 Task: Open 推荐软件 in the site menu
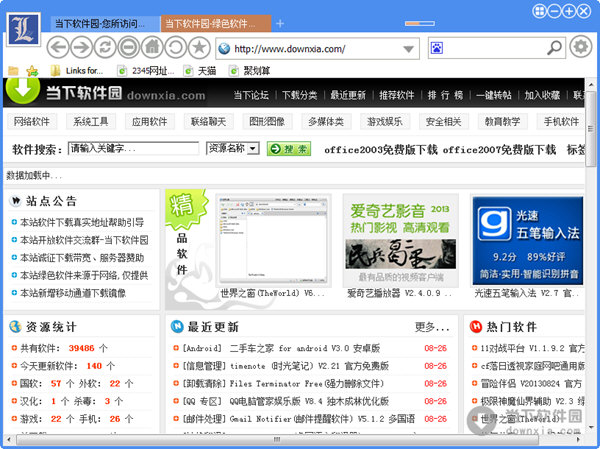(396, 95)
